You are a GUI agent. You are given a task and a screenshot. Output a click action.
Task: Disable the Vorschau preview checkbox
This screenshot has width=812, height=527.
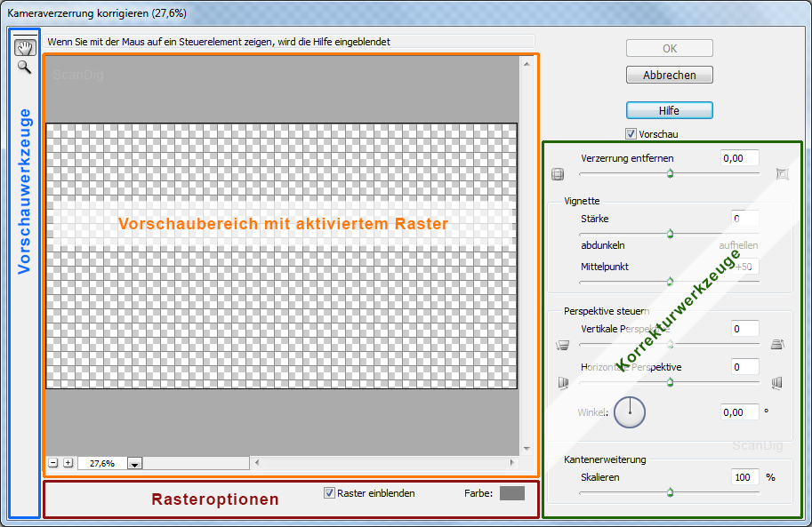(x=631, y=134)
